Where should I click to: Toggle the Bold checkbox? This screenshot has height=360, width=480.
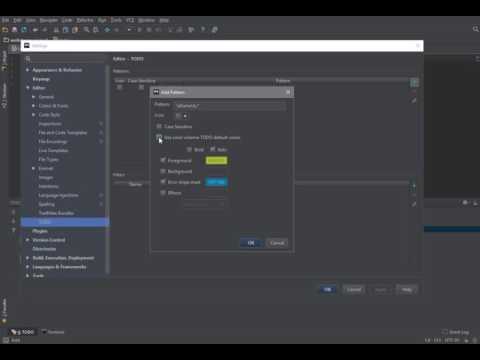click(189, 149)
